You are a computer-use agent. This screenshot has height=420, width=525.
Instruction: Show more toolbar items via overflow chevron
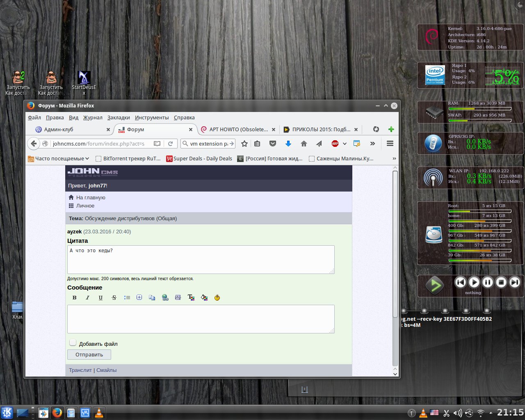coord(372,144)
